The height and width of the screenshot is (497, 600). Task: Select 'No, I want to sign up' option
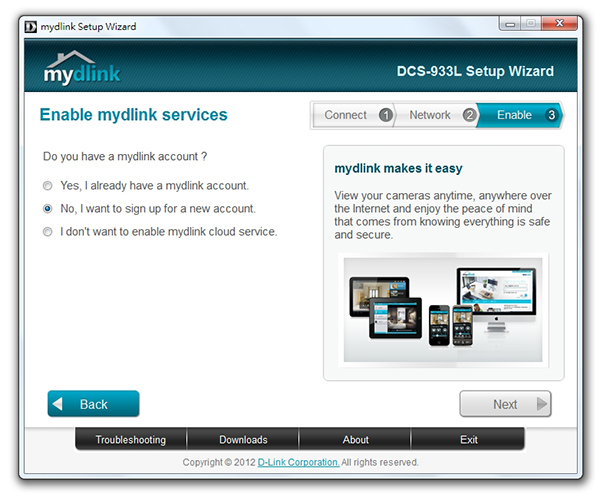[48, 209]
